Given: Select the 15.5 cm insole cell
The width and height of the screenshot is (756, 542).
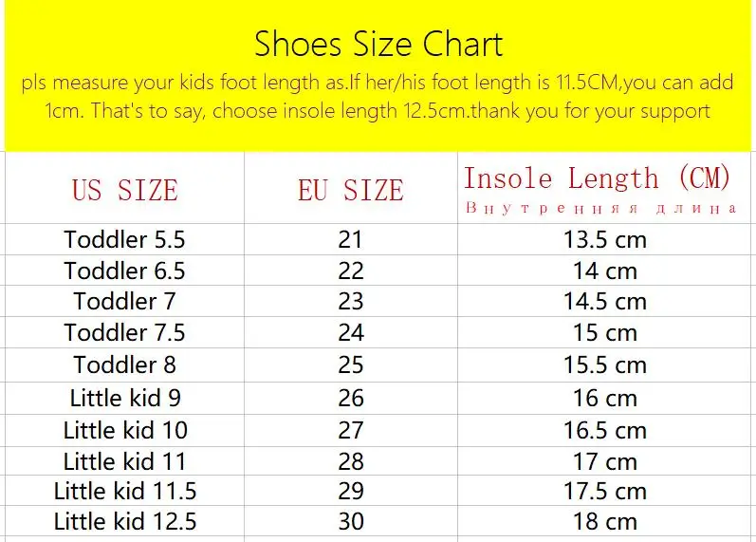Looking at the screenshot, I should pos(605,364).
